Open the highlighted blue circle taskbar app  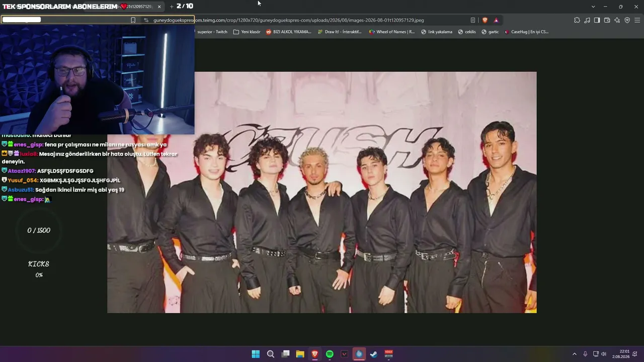pos(359,354)
